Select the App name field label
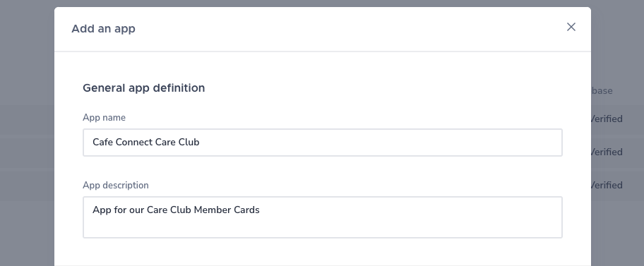This screenshot has width=644, height=266. tap(105, 117)
